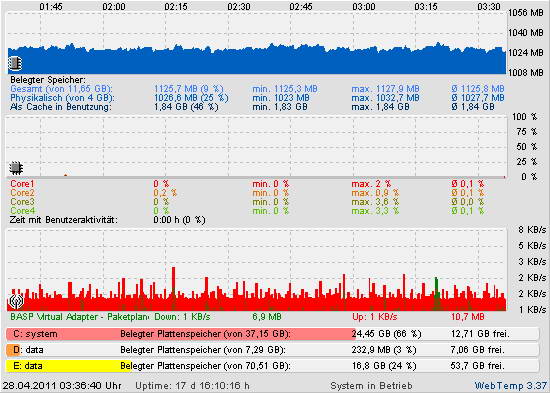Click the Core2 label
The width and height of the screenshot is (550, 393).
[22, 193]
